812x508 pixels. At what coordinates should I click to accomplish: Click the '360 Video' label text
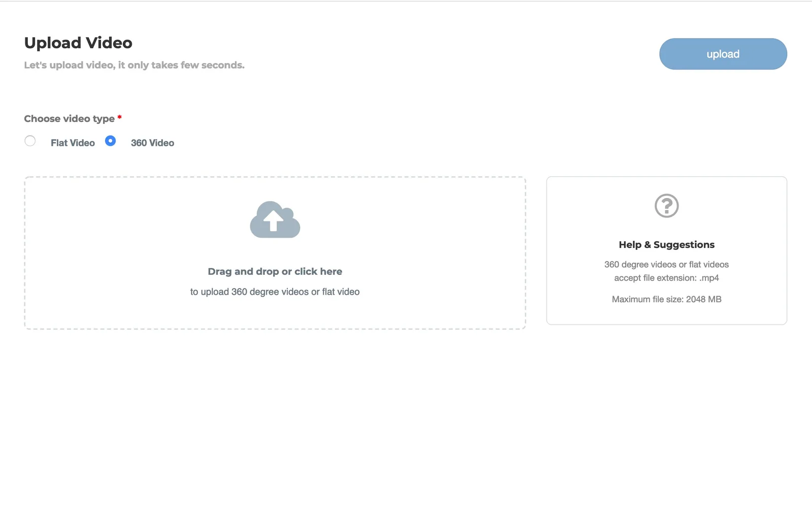(x=152, y=143)
